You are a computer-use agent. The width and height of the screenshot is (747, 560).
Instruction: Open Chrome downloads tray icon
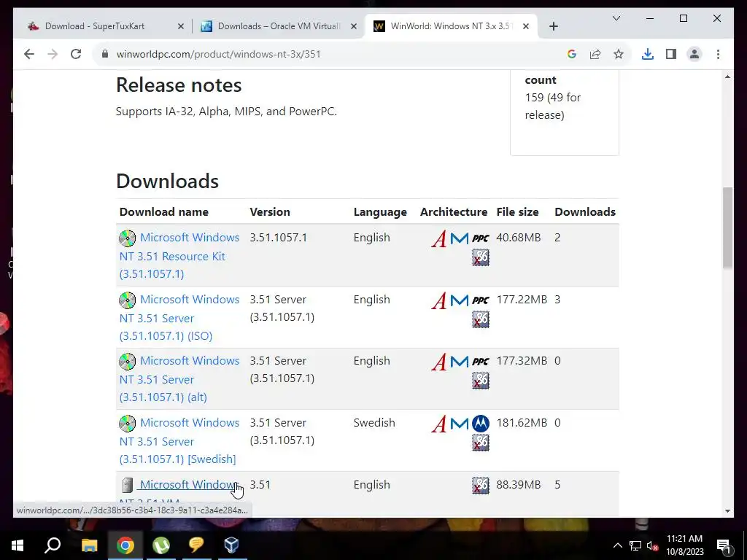click(648, 54)
